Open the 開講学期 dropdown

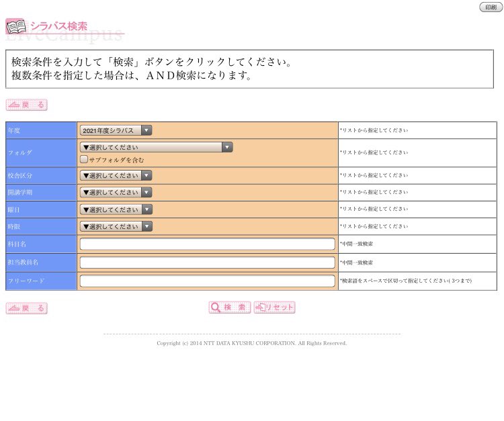pyautogui.click(x=116, y=192)
